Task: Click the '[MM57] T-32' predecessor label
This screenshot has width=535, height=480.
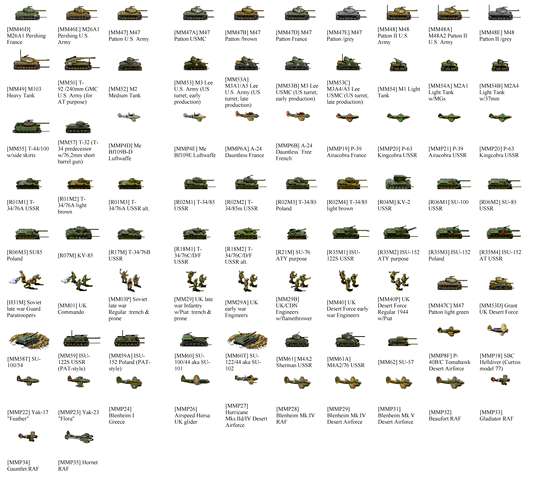Action: [x=78, y=152]
